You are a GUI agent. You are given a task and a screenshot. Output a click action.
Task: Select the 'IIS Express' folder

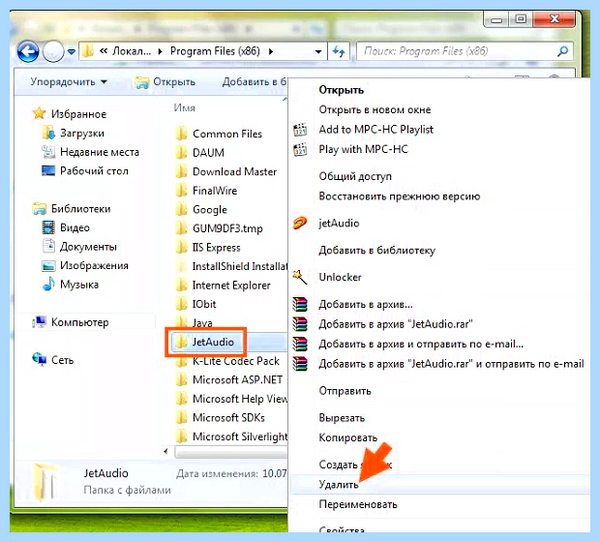click(x=208, y=247)
